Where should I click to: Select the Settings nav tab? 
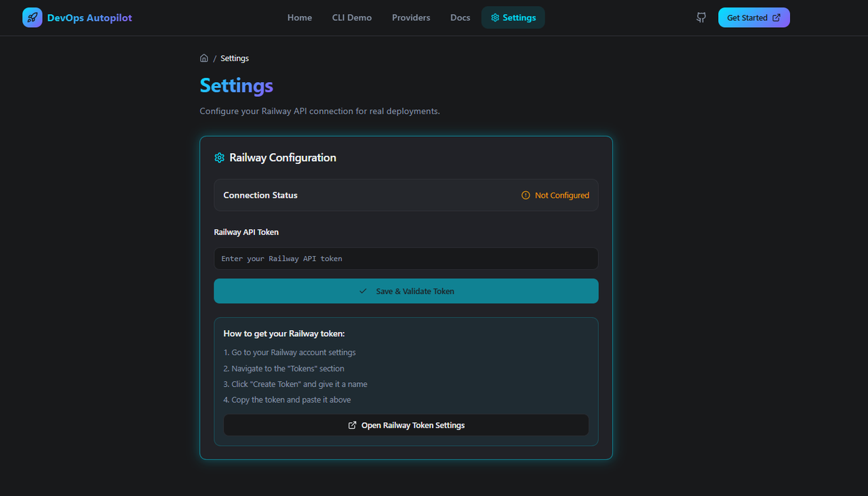pos(513,18)
